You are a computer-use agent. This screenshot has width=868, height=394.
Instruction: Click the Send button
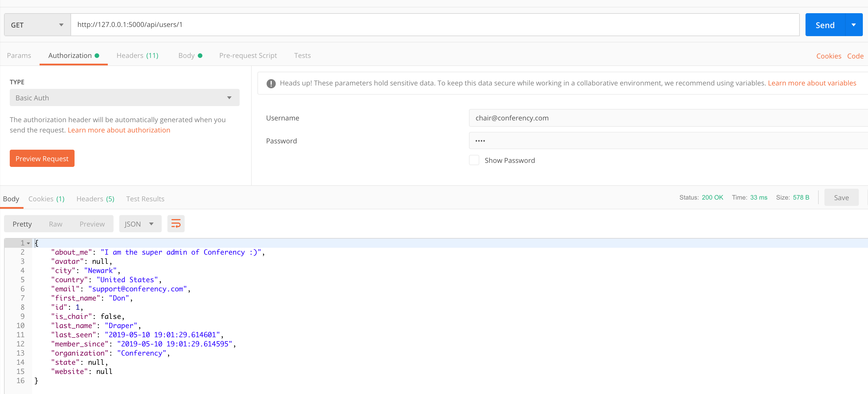(825, 24)
